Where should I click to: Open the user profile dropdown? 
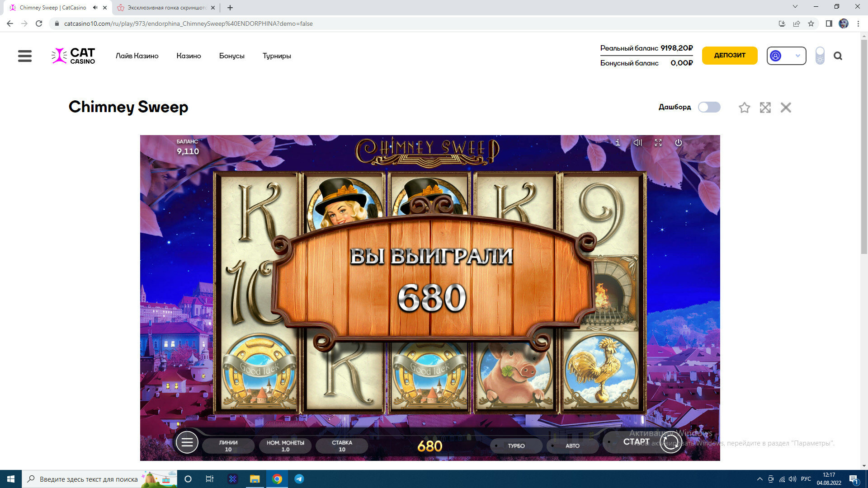click(x=786, y=56)
